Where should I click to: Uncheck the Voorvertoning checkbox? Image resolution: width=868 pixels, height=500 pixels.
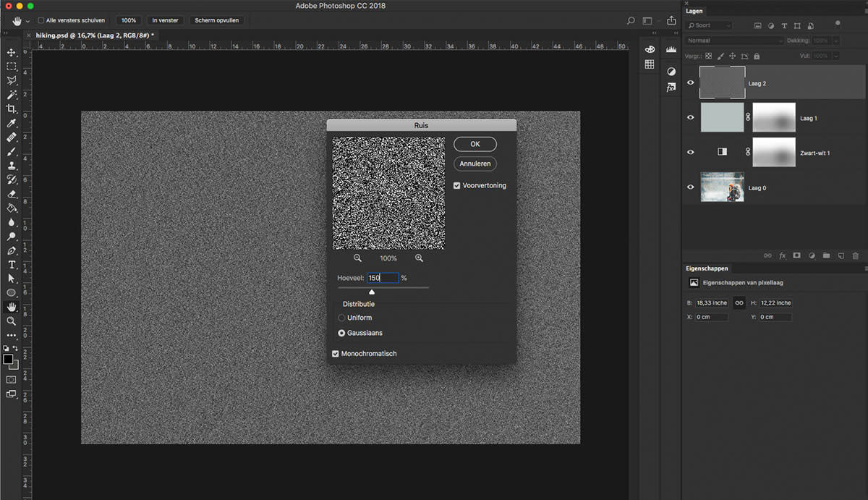[x=457, y=186]
